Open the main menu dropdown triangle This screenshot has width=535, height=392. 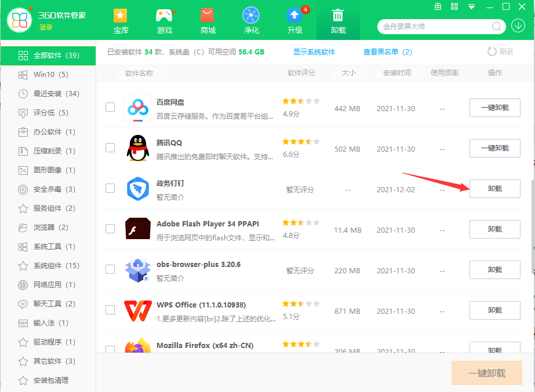472,7
